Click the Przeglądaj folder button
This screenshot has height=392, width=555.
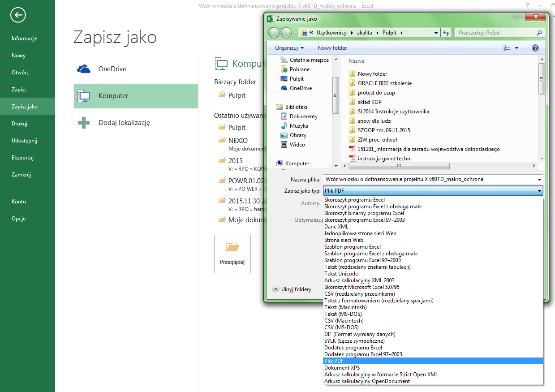click(x=232, y=254)
